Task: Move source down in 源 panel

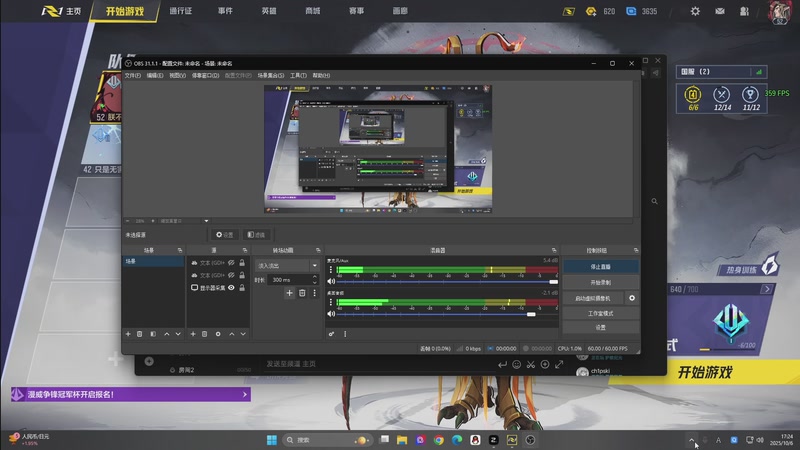Action: (243, 334)
